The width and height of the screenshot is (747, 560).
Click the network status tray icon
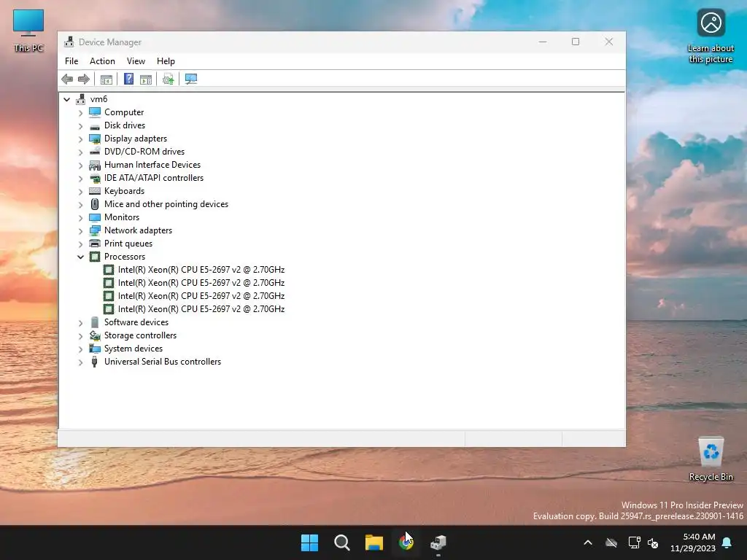(x=634, y=542)
